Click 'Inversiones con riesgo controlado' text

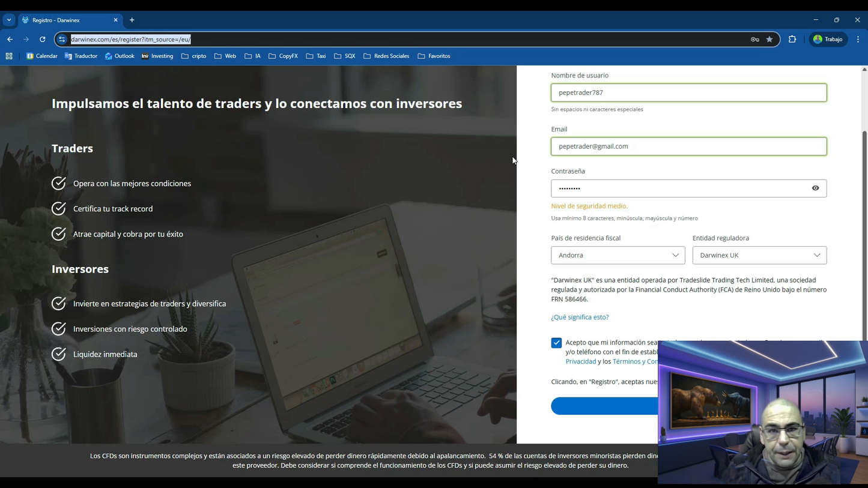click(130, 329)
